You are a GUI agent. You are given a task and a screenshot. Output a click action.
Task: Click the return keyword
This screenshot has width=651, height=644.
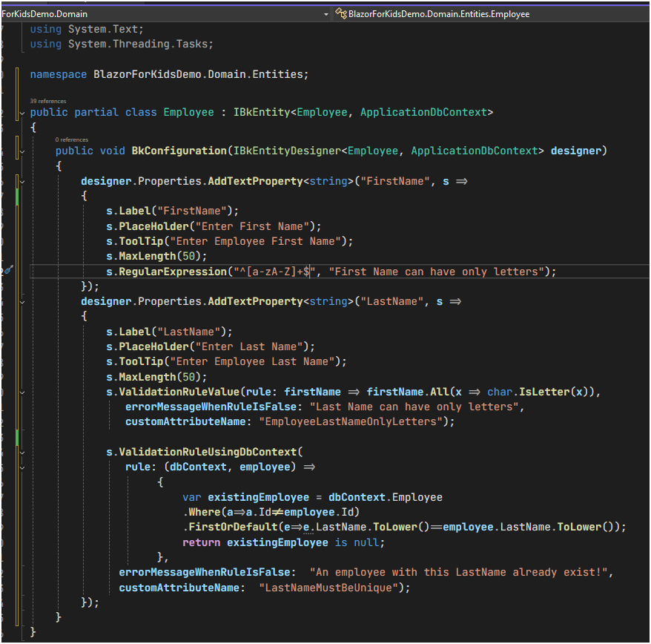point(202,542)
